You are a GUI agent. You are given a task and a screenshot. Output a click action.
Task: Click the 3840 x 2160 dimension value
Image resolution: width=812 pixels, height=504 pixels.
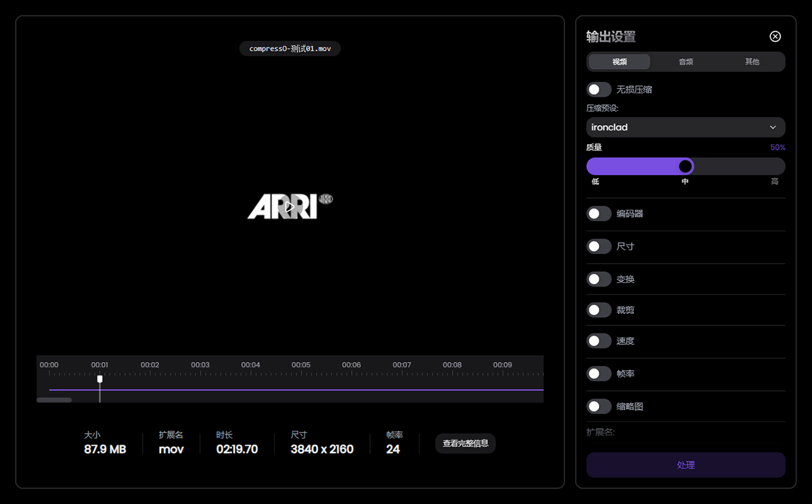click(322, 449)
